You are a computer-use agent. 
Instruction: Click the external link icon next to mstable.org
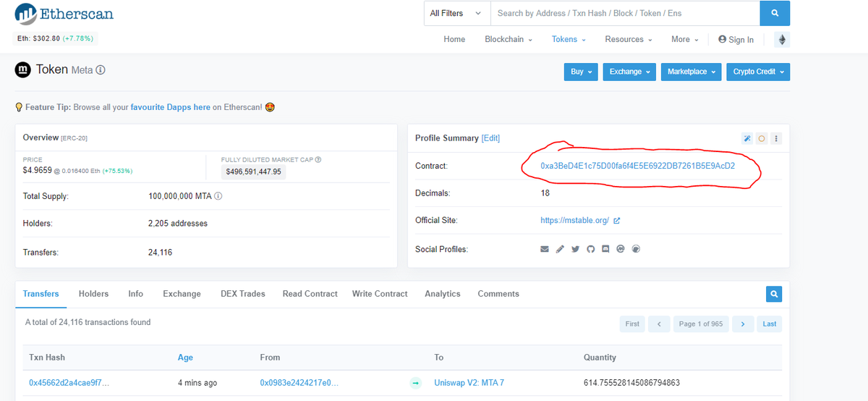pos(616,221)
